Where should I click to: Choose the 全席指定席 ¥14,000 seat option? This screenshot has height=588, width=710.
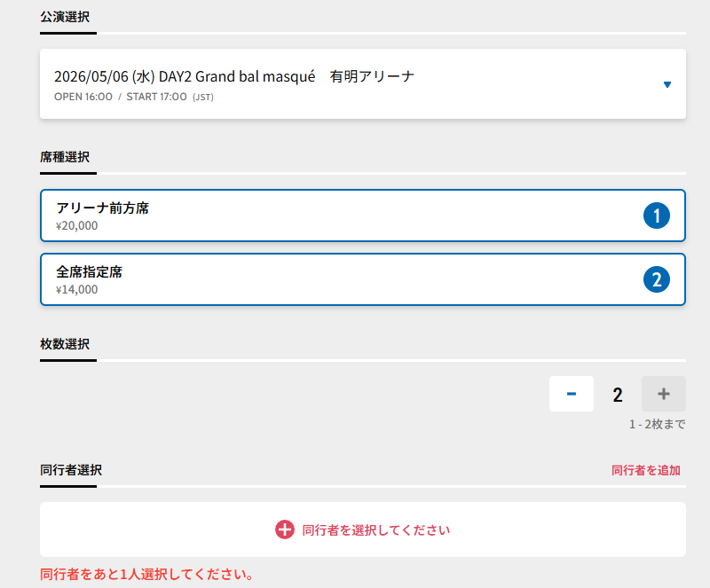[x=363, y=279]
